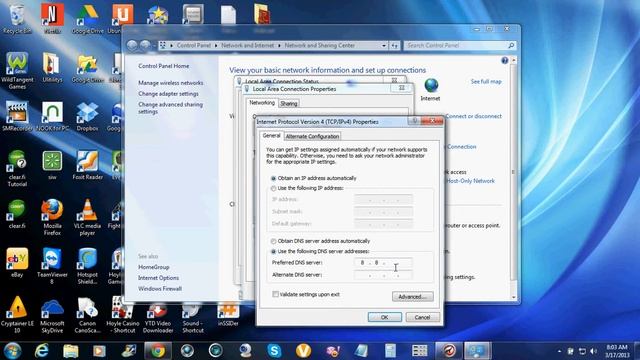640x360 pixels.
Task: Open the TeamViewer 8 desktop shortcut
Action: pyautogui.click(x=52, y=266)
